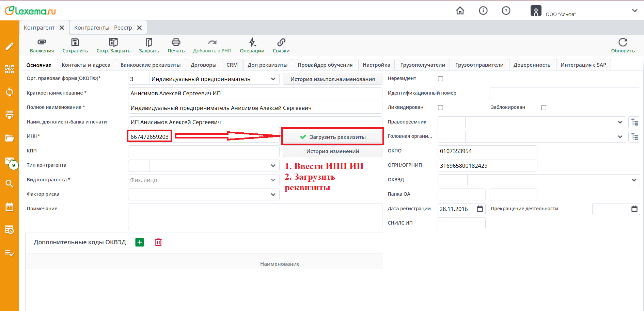Add an additional ОКВЭД code with green plus
This screenshot has width=644, height=311.
coord(140,242)
